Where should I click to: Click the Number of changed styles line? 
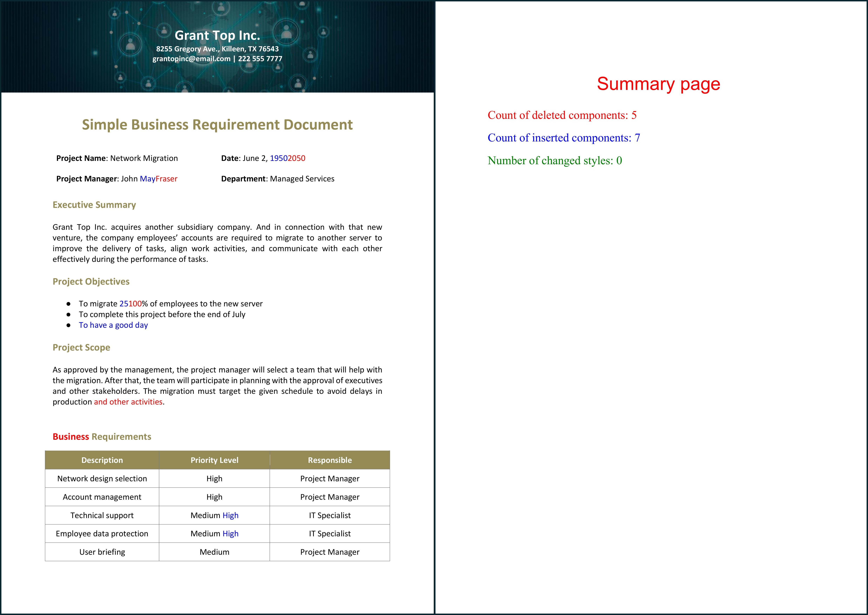(x=555, y=161)
